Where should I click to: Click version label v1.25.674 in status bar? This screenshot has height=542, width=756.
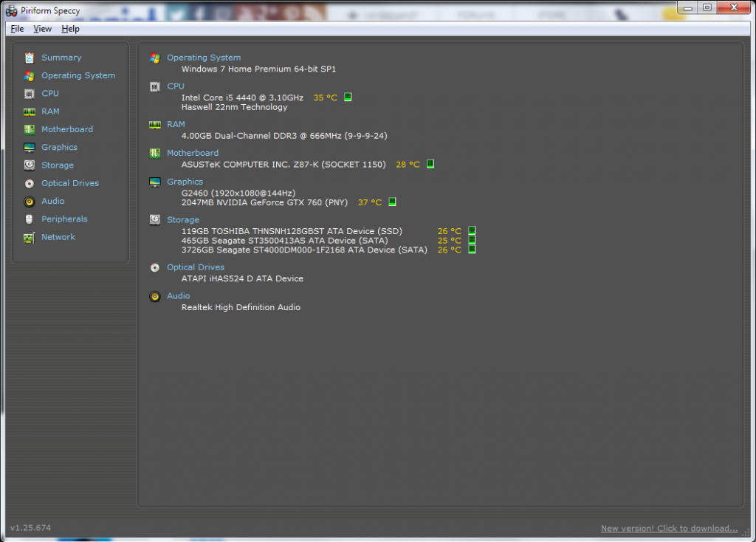pos(30,528)
